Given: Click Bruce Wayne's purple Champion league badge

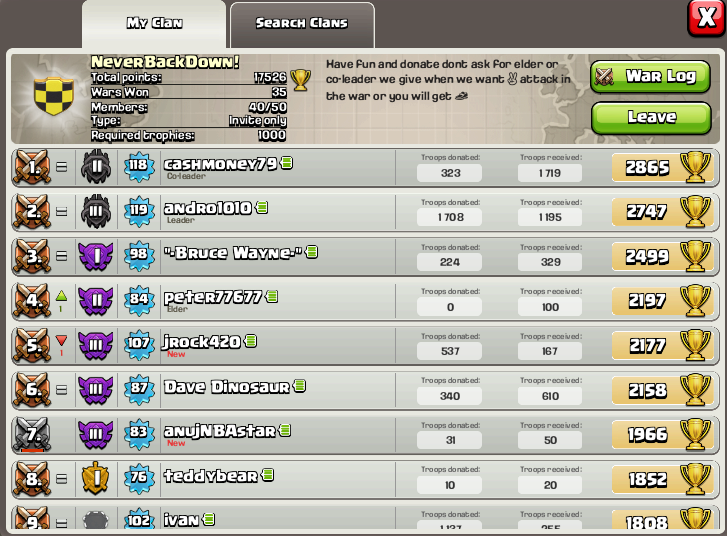Looking at the screenshot, I should point(96,256).
